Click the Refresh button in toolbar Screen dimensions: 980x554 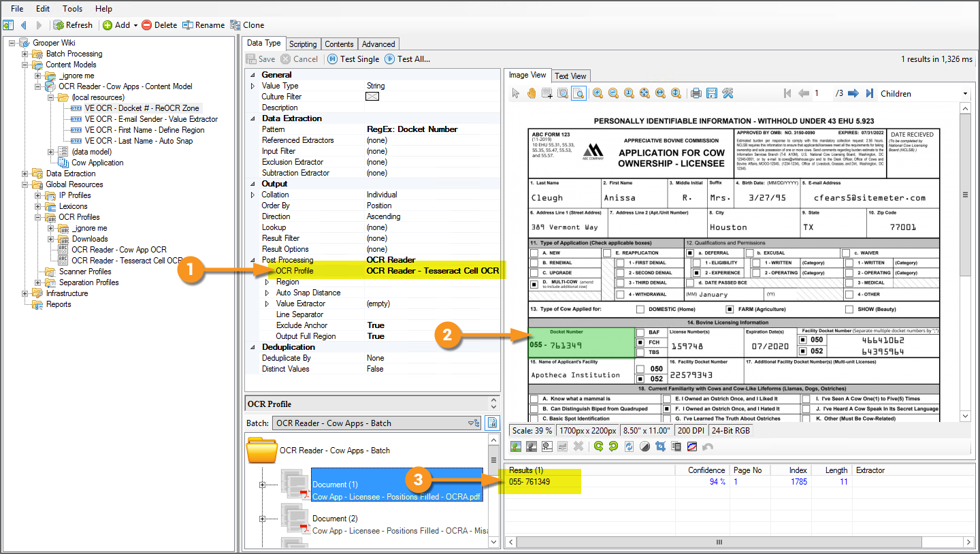coord(73,25)
